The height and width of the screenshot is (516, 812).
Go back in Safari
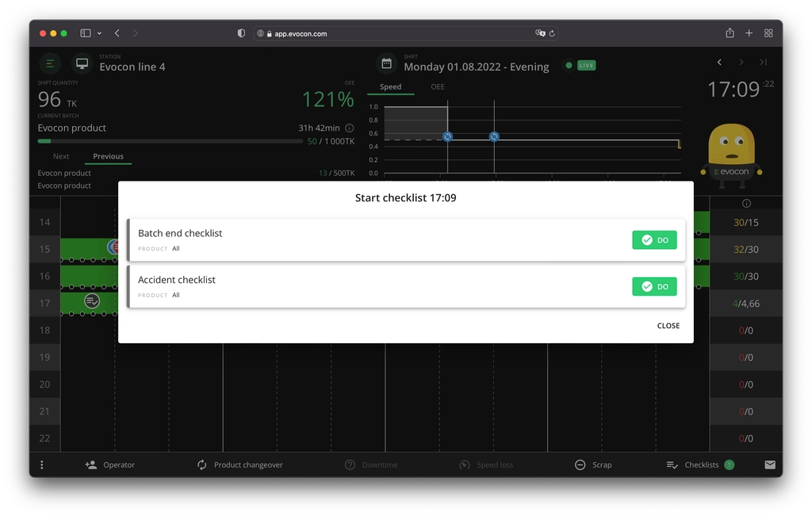tap(117, 33)
